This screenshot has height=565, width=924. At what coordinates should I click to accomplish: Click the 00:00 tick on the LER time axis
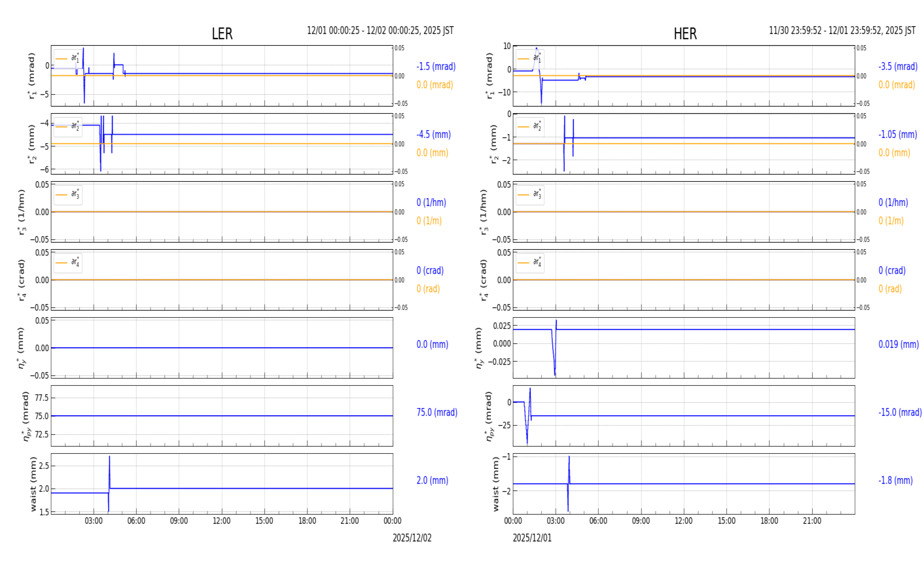click(393, 521)
